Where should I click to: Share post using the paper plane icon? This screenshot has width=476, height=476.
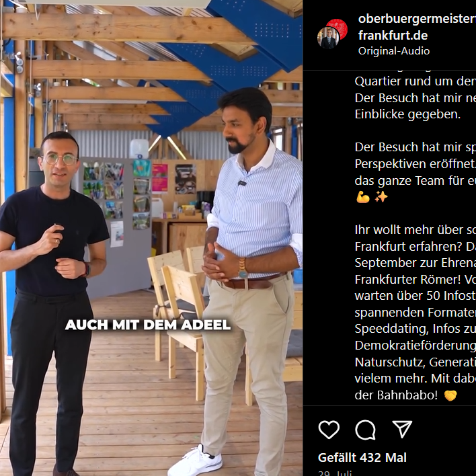pos(402,429)
